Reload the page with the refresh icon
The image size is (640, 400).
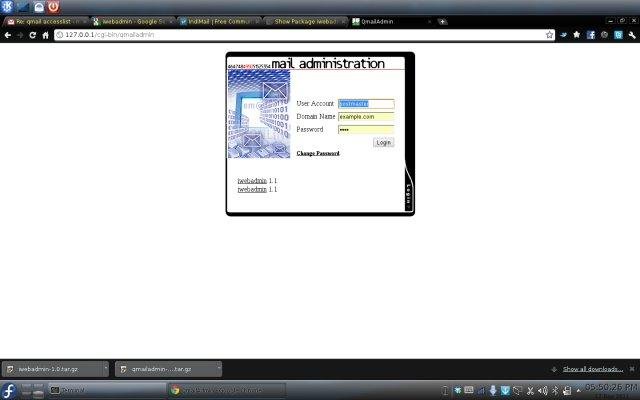point(33,35)
